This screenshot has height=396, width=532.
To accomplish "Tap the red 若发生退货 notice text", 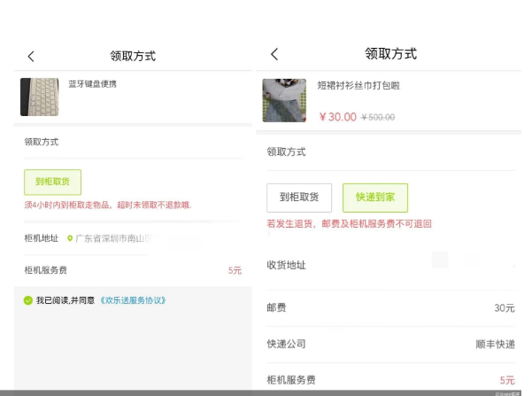I will [349, 224].
